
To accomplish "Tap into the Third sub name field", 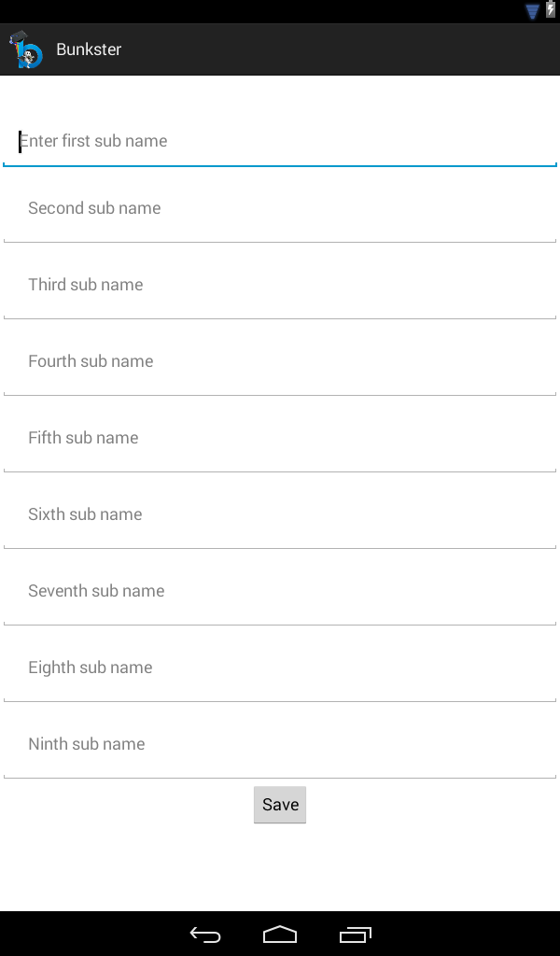I will point(280,285).
